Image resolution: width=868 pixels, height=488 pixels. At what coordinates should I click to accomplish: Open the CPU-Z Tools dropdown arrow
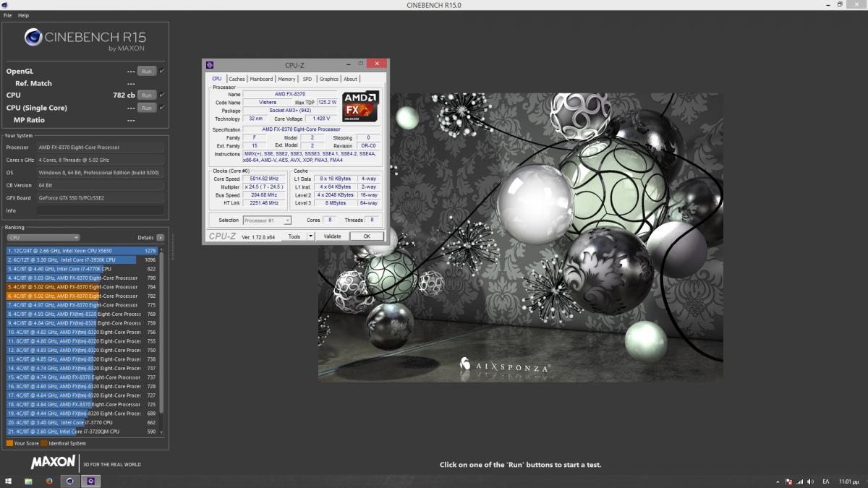pos(311,236)
